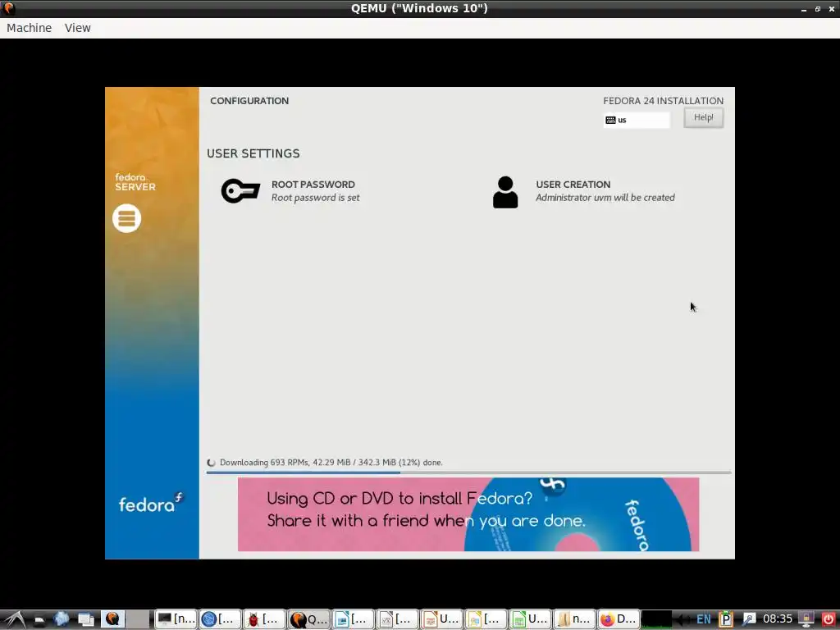The width and height of the screenshot is (840, 630).
Task: Switch to the ladybug taskbar window
Action: [x=264, y=619]
